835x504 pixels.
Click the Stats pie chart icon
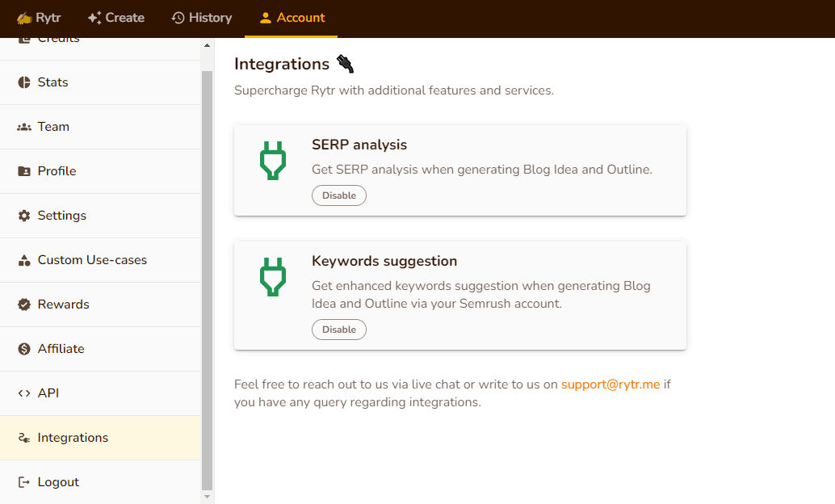(23, 82)
